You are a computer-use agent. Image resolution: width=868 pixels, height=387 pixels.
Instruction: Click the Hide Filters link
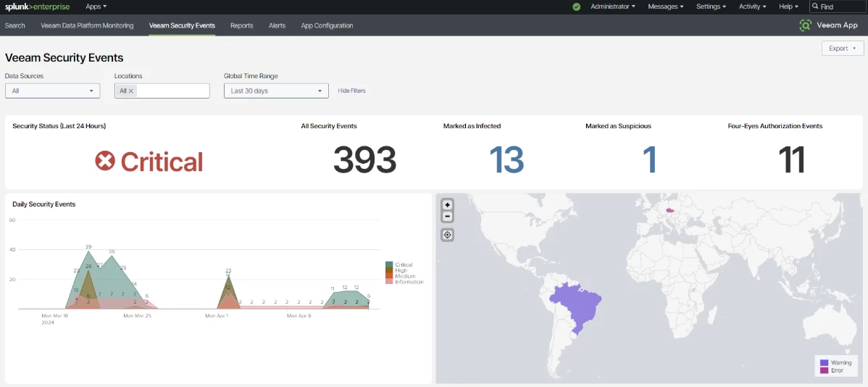[351, 91]
